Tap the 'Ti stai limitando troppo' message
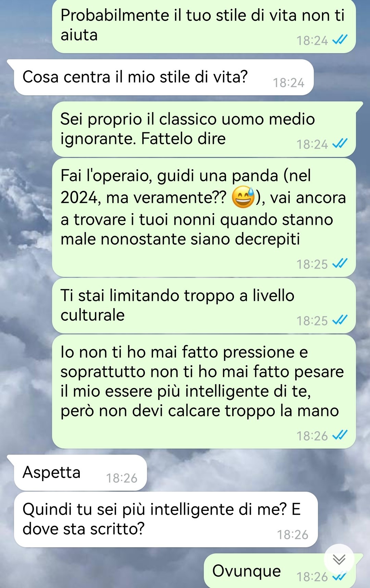This screenshot has width=370, height=588. (x=204, y=306)
